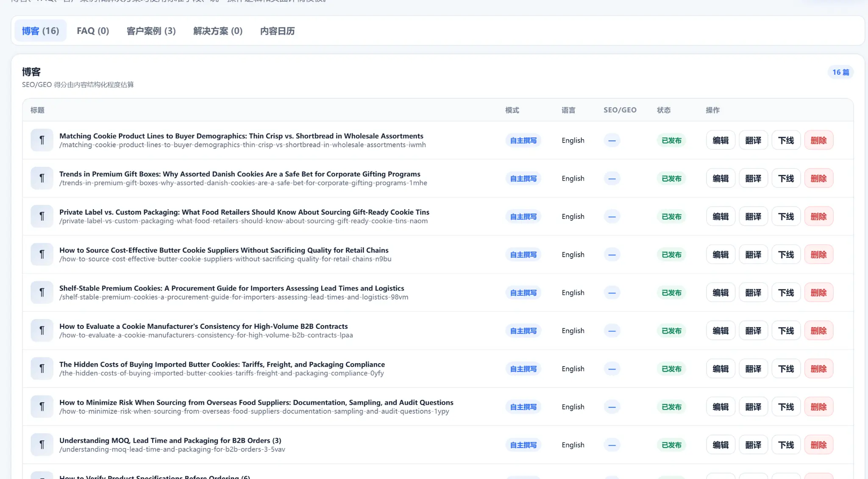Delete the Matching Cookie Product Lines post

[818, 140]
